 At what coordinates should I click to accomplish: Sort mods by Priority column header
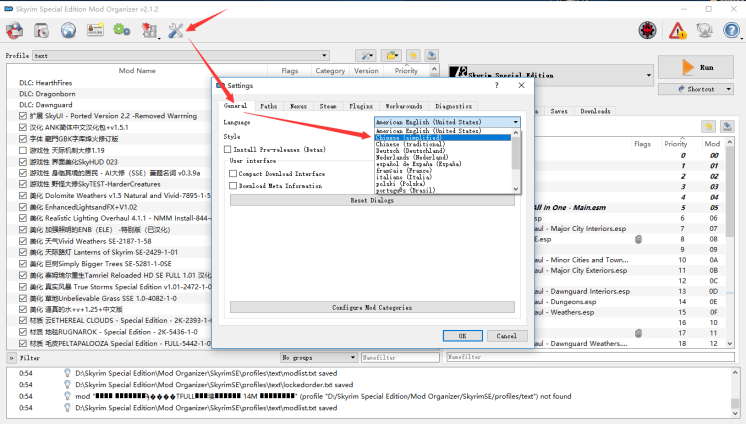pyautogui.click(x=406, y=70)
